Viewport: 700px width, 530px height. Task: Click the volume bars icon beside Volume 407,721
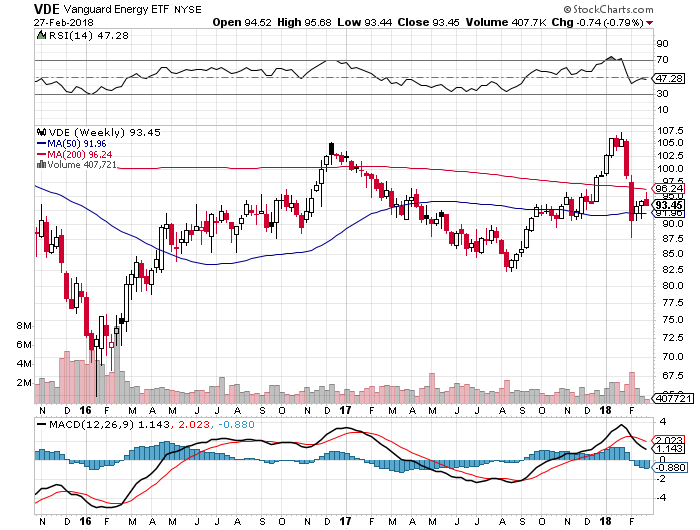(42, 165)
